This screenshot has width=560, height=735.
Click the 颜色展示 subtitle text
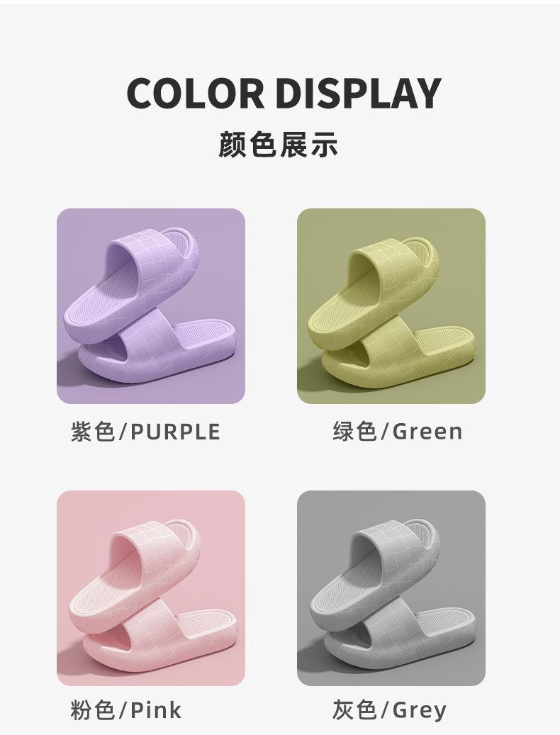[278, 144]
